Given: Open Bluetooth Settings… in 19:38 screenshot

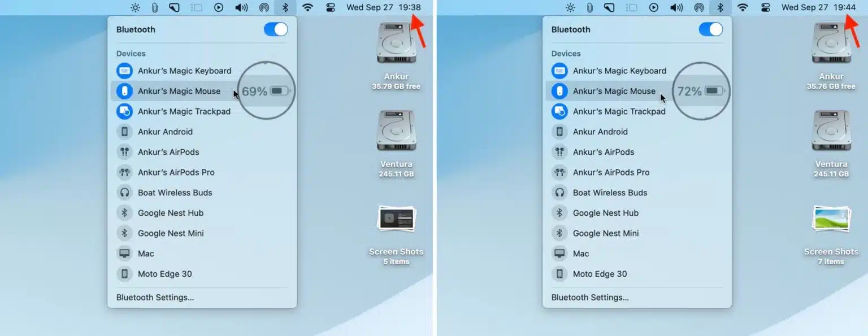Looking at the screenshot, I should click(155, 298).
